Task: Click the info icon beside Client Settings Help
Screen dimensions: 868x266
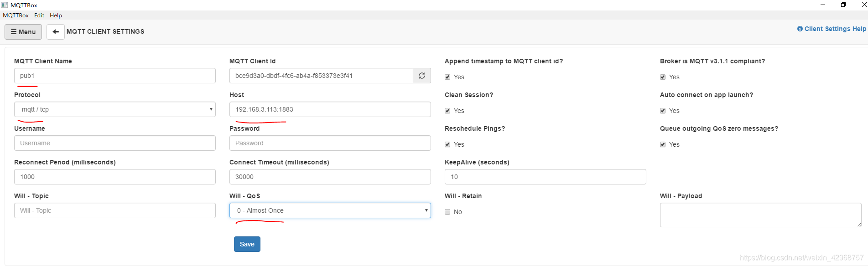Action: click(x=800, y=29)
